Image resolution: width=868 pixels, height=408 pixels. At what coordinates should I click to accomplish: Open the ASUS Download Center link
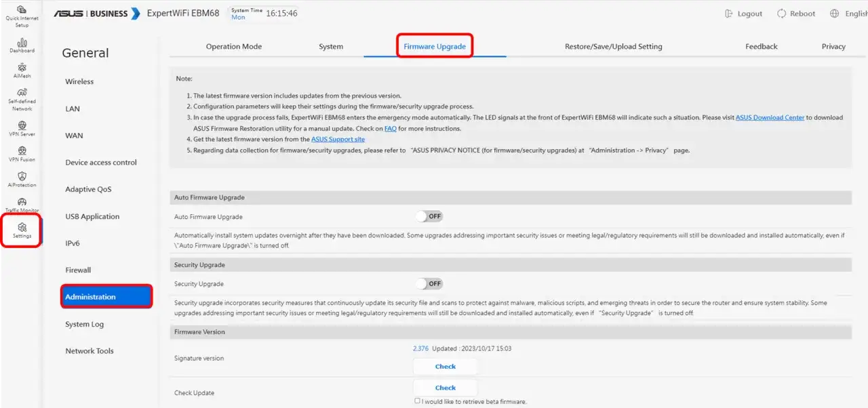click(770, 117)
